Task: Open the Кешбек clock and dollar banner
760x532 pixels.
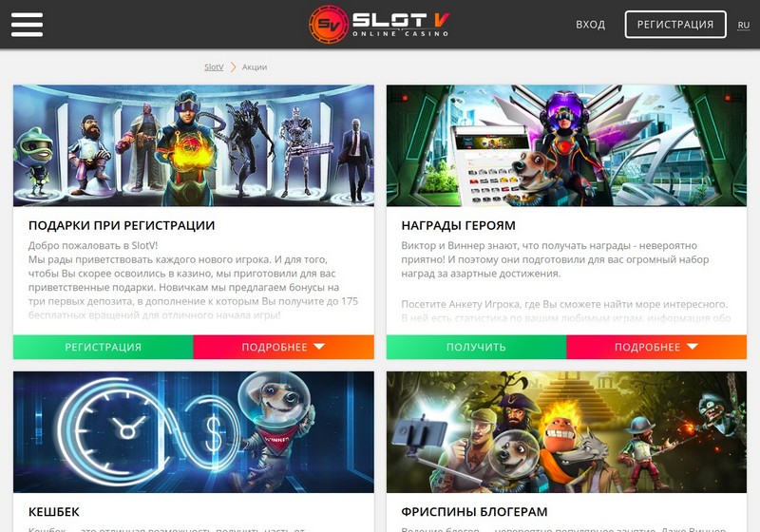Action: click(194, 432)
